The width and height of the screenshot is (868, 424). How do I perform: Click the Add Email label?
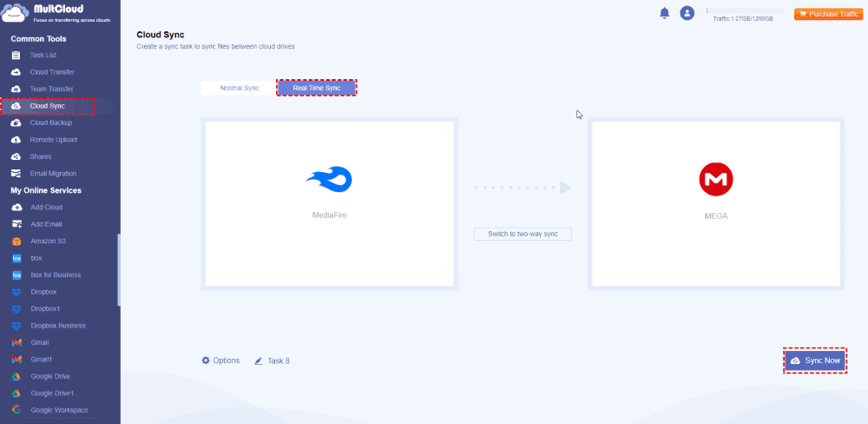[47, 224]
